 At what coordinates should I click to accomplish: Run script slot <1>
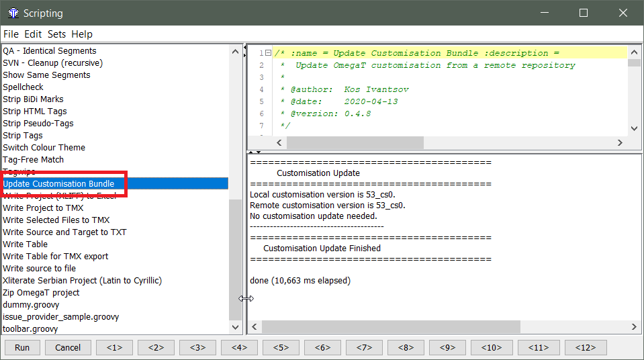coord(115,348)
